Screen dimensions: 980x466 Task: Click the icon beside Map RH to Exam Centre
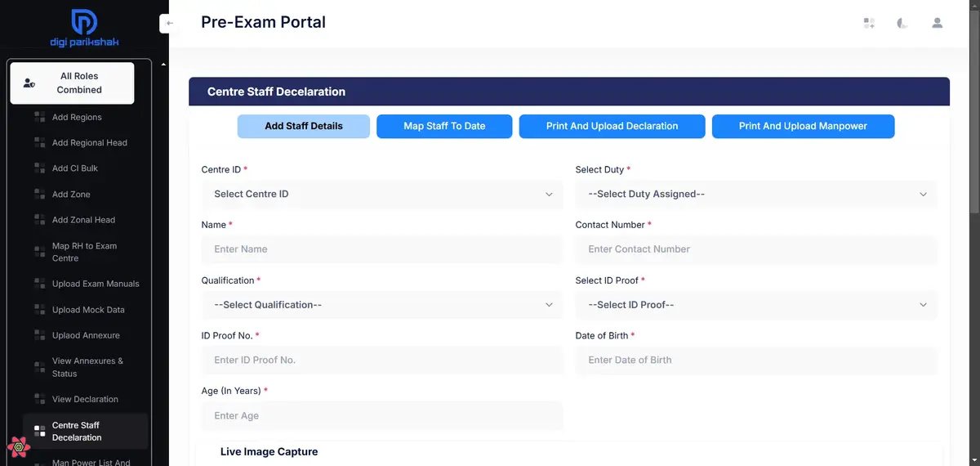[39, 252]
